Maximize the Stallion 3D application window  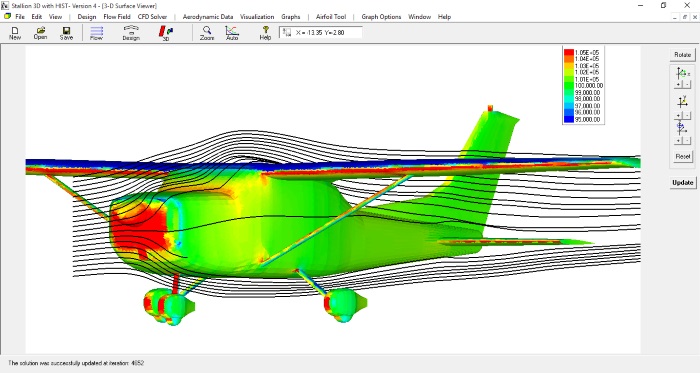pyautogui.click(x=664, y=5)
